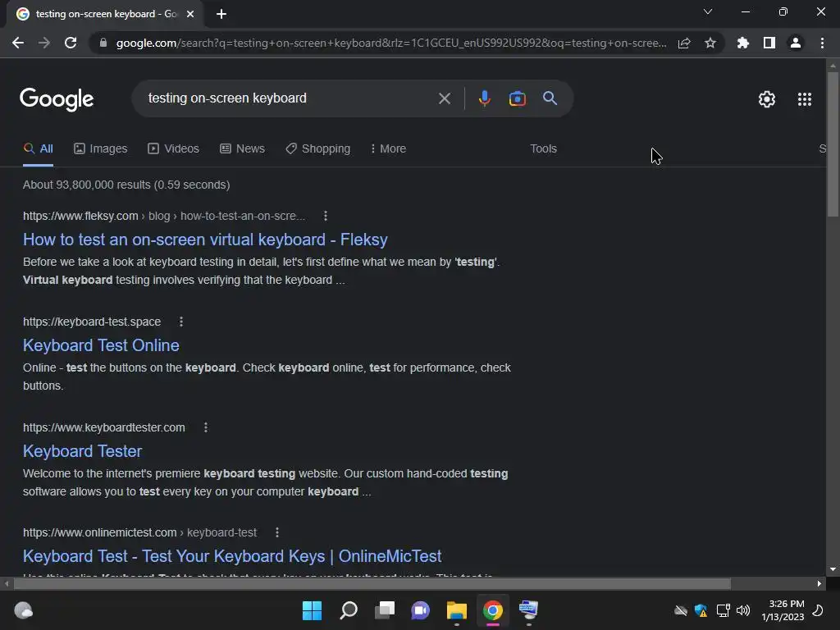
Task: Bookmark this tab with star icon
Action: coord(710,43)
